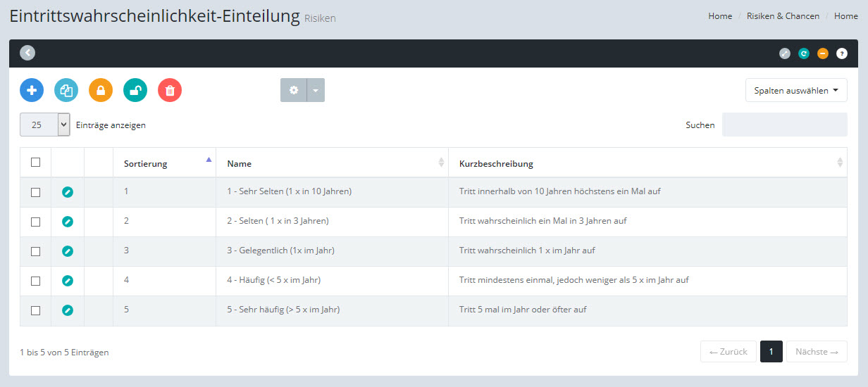Toggle the select-all checkbox in table header
Viewport: 868px width, 387px height.
36,163
